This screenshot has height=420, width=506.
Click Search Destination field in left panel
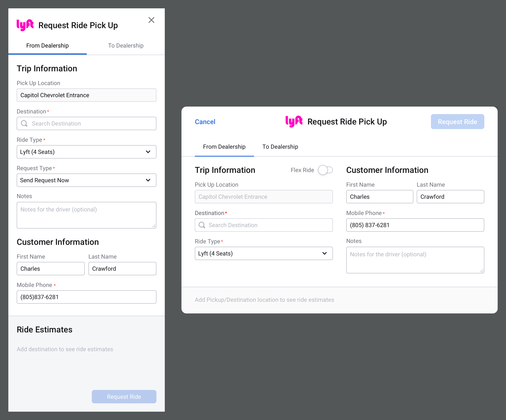87,124
